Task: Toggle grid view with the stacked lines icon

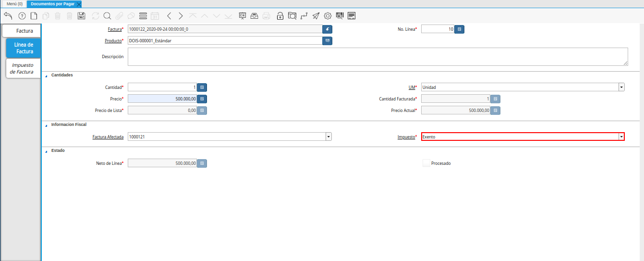Action: [x=143, y=16]
